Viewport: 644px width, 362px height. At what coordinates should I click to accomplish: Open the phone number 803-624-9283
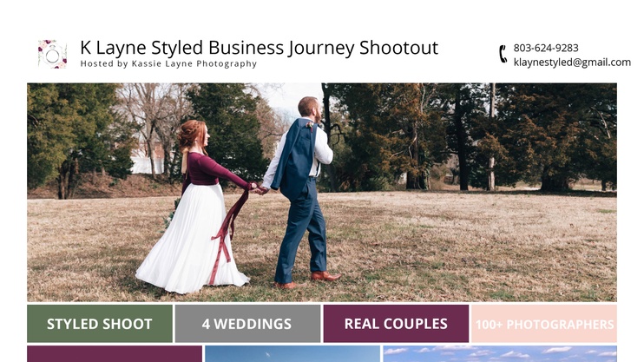[x=546, y=48]
